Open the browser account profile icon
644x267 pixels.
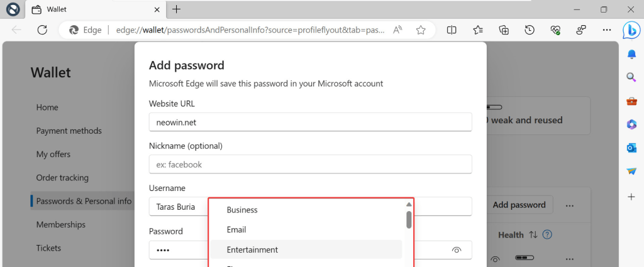pos(581,30)
